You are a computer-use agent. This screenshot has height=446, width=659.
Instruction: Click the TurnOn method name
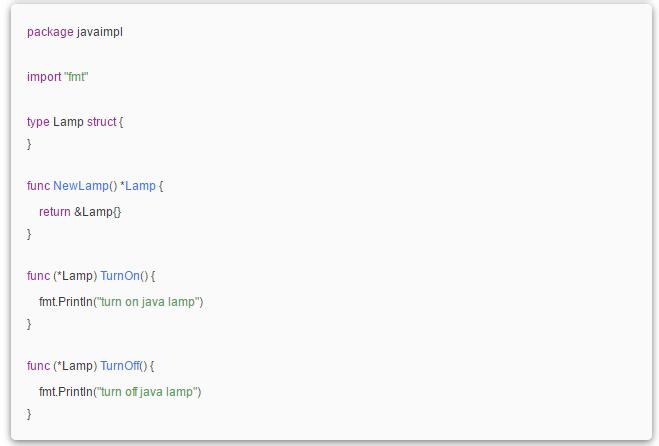[120, 276]
